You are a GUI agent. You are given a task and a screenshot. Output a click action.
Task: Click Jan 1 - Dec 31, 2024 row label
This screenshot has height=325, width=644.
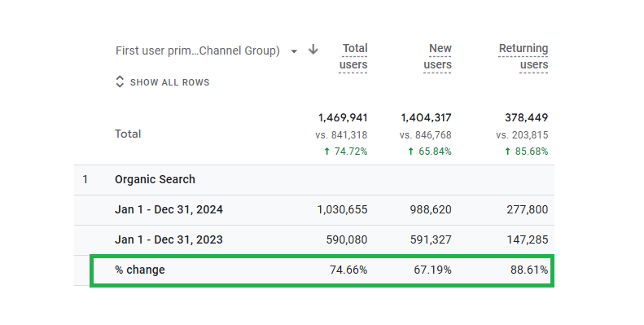tap(169, 209)
